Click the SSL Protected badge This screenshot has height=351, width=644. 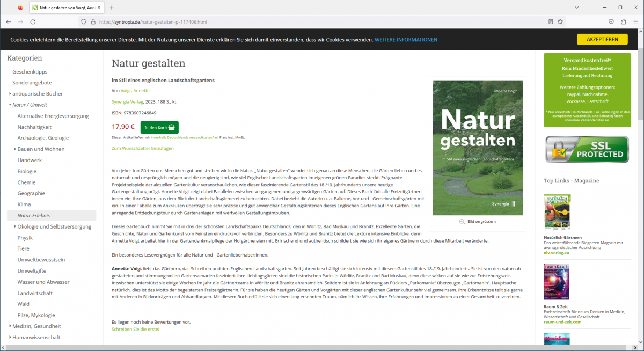click(x=587, y=150)
